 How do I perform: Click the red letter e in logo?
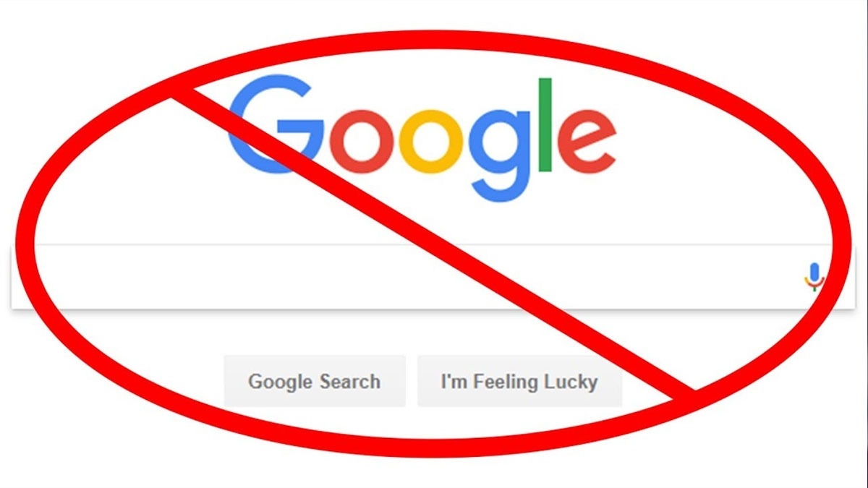click(587, 132)
